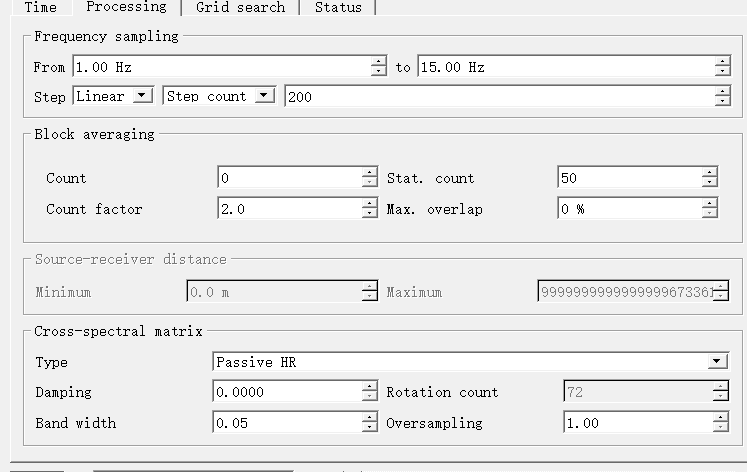Image resolution: width=747 pixels, height=472 pixels.
Task: Click the Block averaging Count spinner
Action: [x=370, y=178]
